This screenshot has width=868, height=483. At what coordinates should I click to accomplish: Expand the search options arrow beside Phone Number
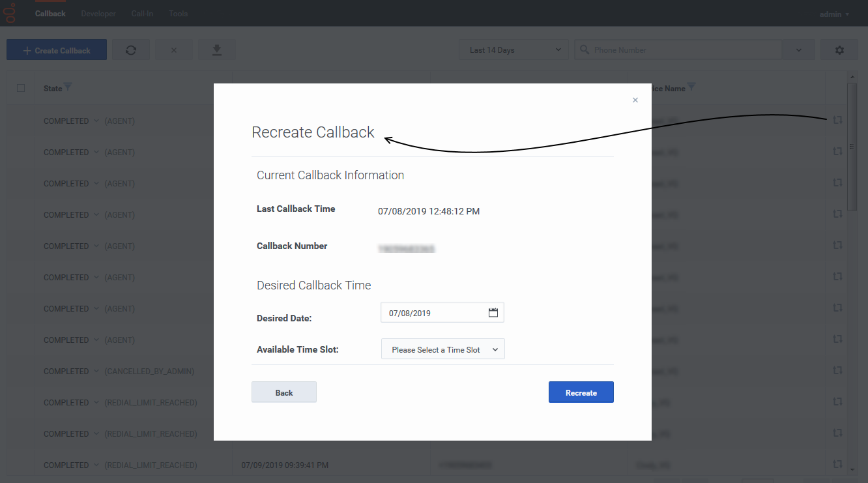(798, 49)
